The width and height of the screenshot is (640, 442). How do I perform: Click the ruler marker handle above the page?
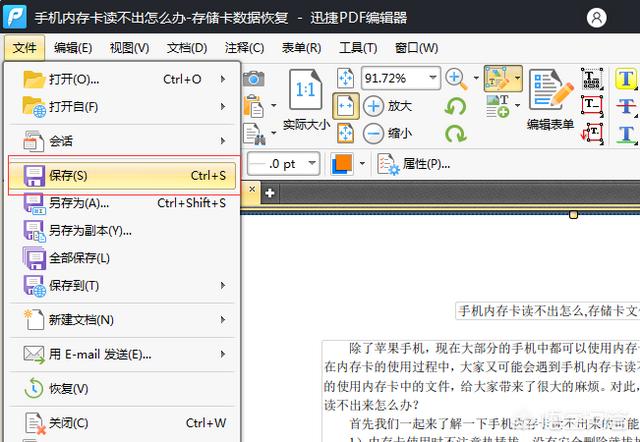(573, 214)
